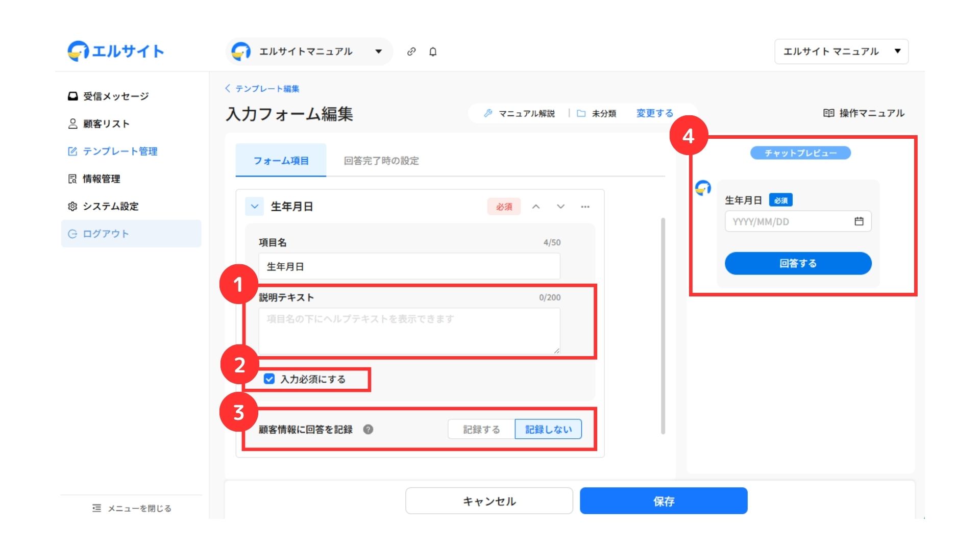Click the link chain icon in header
The width and height of the screenshot is (980, 551).
411,52
